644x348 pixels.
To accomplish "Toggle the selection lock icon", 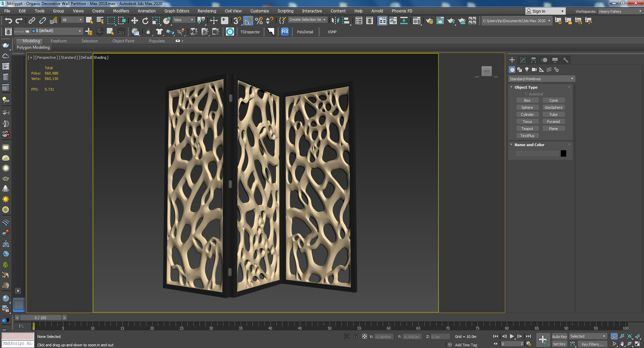I will (x=355, y=337).
